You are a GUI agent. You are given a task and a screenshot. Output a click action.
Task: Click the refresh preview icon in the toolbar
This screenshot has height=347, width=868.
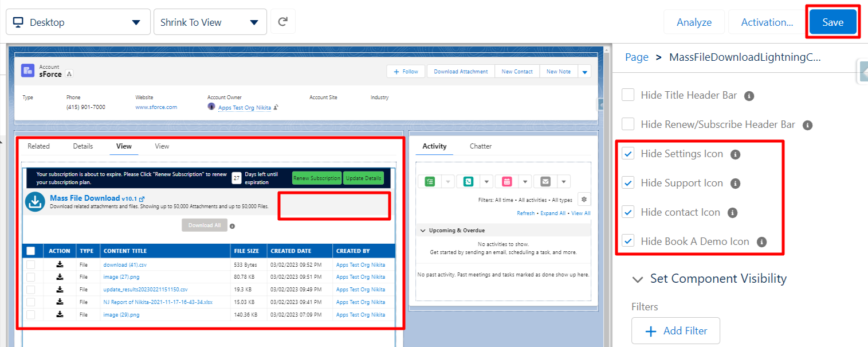coord(282,22)
